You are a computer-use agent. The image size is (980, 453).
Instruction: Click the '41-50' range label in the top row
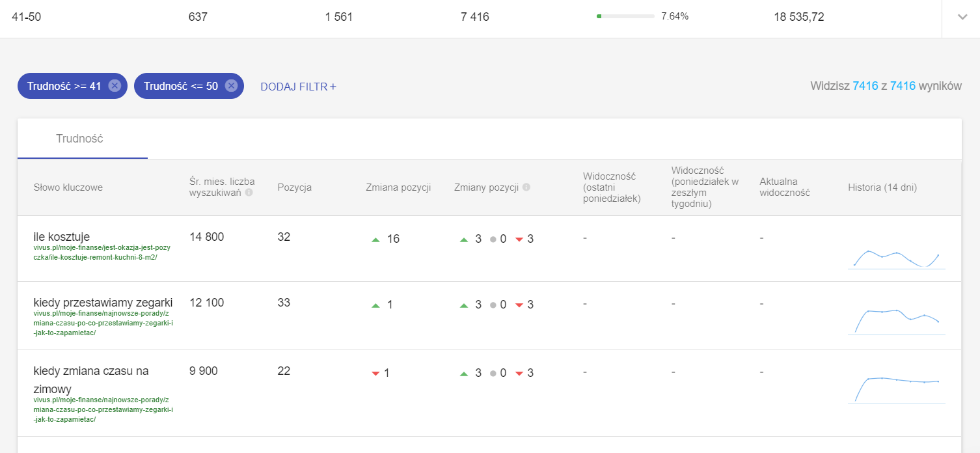pyautogui.click(x=26, y=17)
